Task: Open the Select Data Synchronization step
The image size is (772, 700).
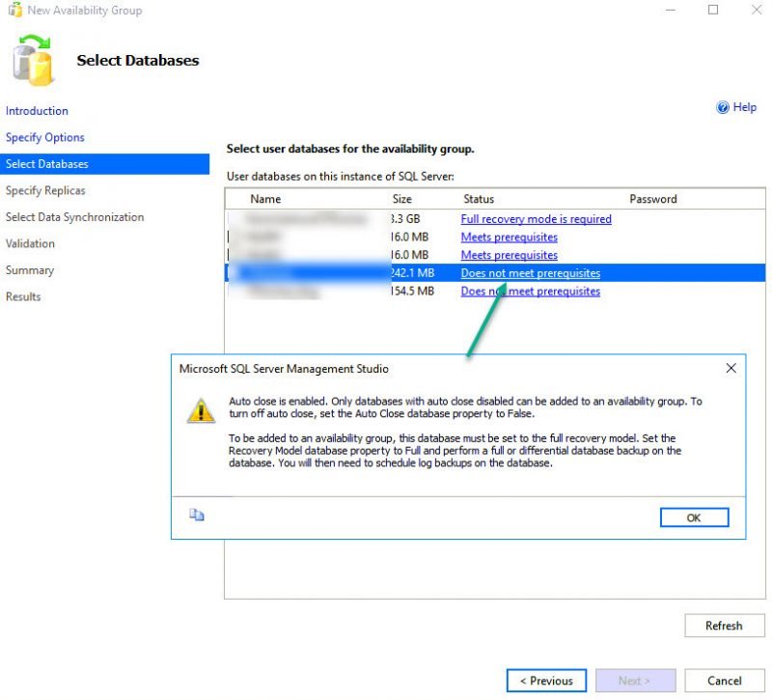Action: tap(74, 217)
